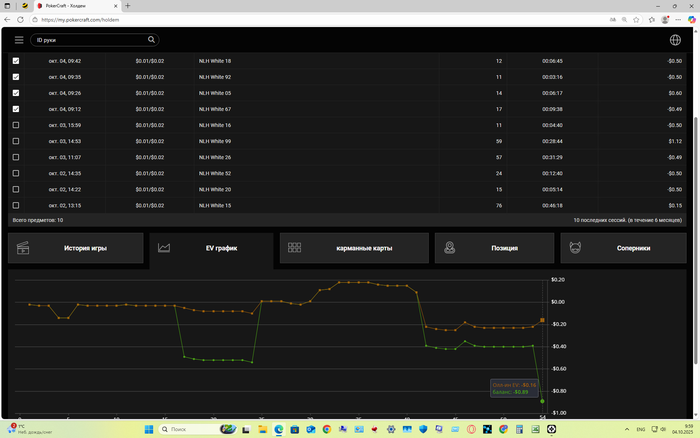Uncheck the окт. 04, 09:42 session checkbox

coord(16,61)
